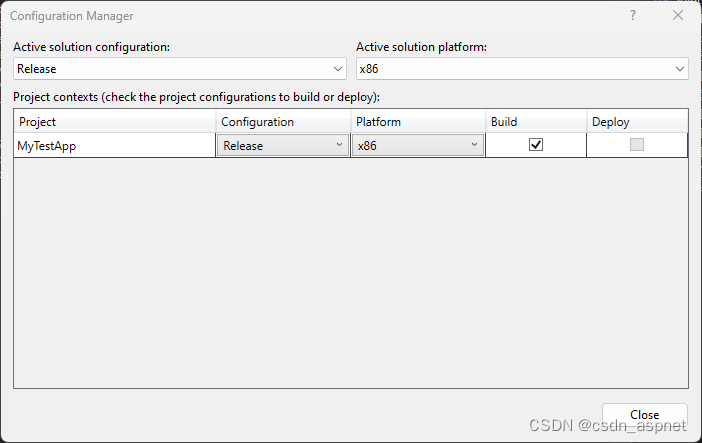The image size is (702, 443).
Task: Select the MyTestApp project cell
Action: point(115,145)
